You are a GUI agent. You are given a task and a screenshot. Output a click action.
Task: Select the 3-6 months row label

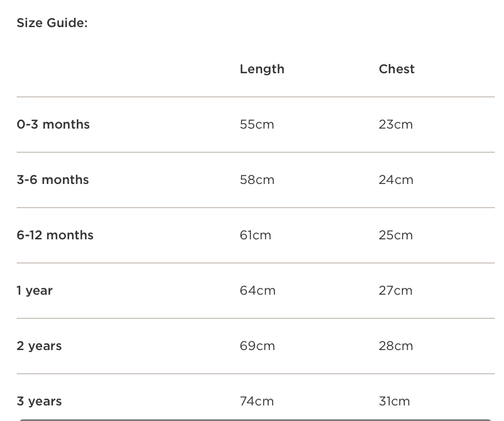coord(52,180)
